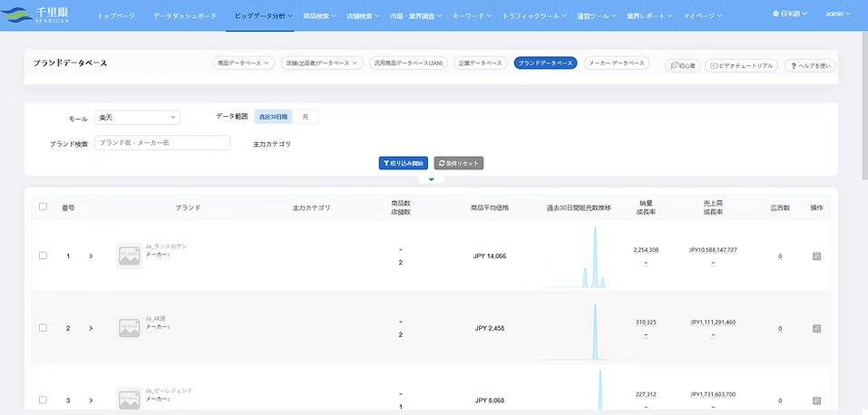Tick the checkbox for row 3
This screenshot has width=868, height=415.
[x=44, y=400]
